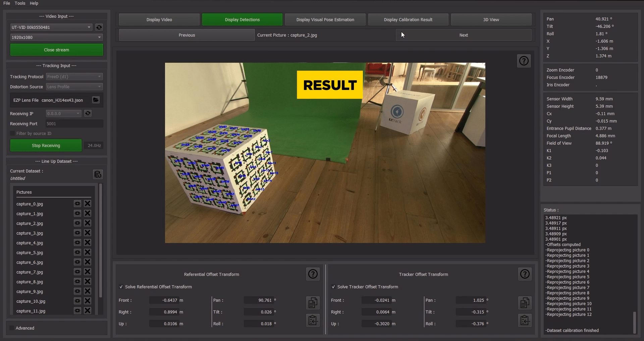Open the Tools menu
The height and width of the screenshot is (341, 644).
pyautogui.click(x=20, y=3)
